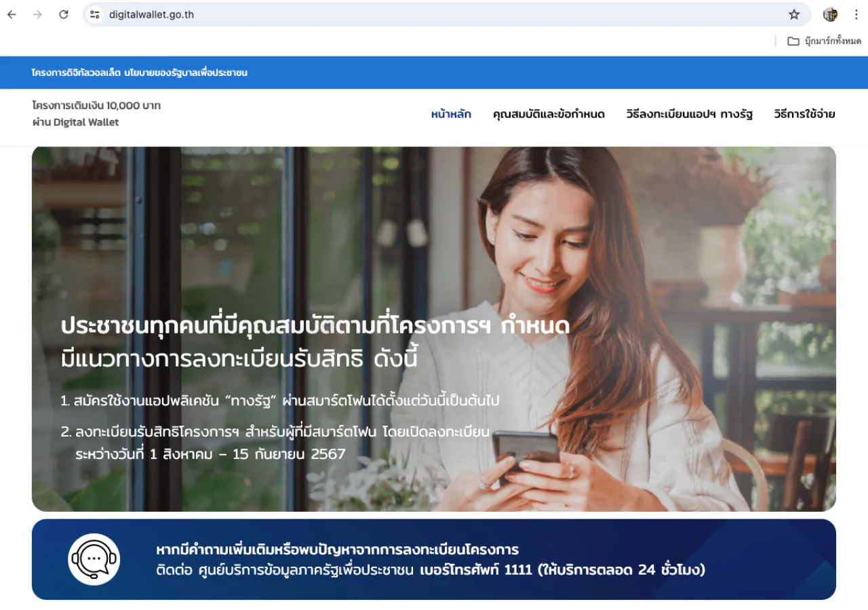868x610 pixels.
Task: Open the บุ๊กมาร์กทั้งหมด bookmarks folder
Action: [824, 41]
